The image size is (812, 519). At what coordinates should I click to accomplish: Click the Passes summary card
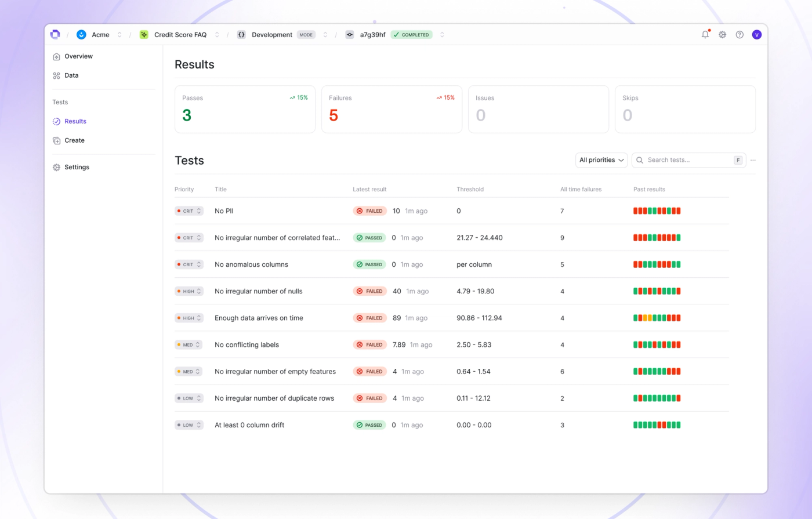tap(245, 110)
